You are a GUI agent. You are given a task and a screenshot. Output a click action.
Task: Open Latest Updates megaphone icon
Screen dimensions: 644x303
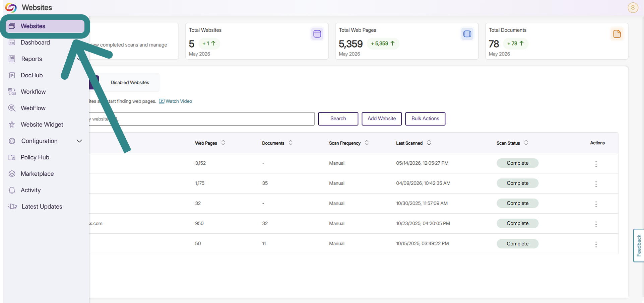(13, 207)
